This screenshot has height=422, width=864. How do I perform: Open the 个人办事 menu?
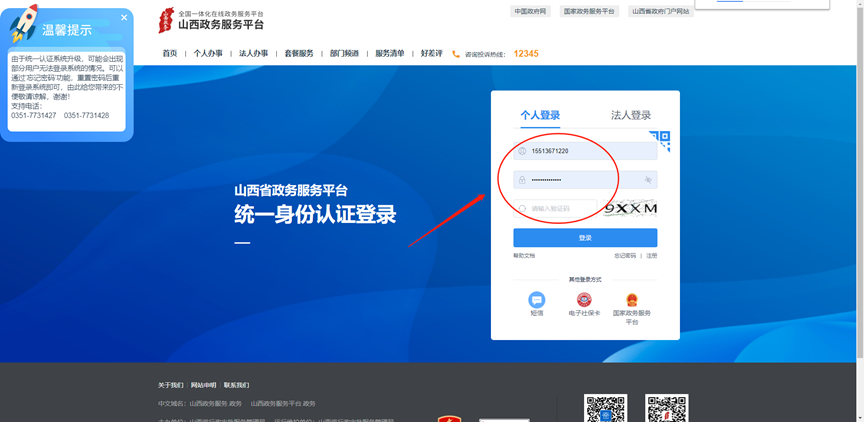(x=208, y=53)
